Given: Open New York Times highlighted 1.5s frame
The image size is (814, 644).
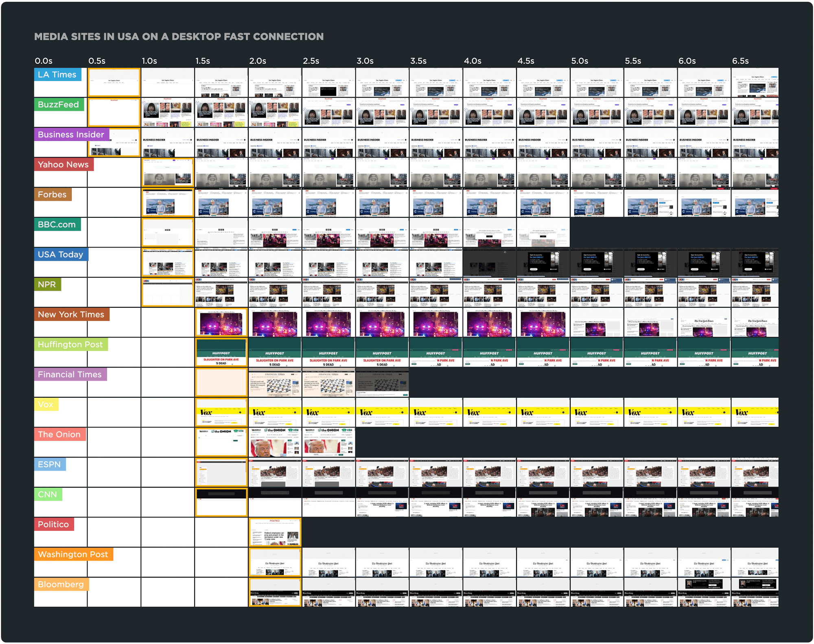Looking at the screenshot, I should (221, 322).
